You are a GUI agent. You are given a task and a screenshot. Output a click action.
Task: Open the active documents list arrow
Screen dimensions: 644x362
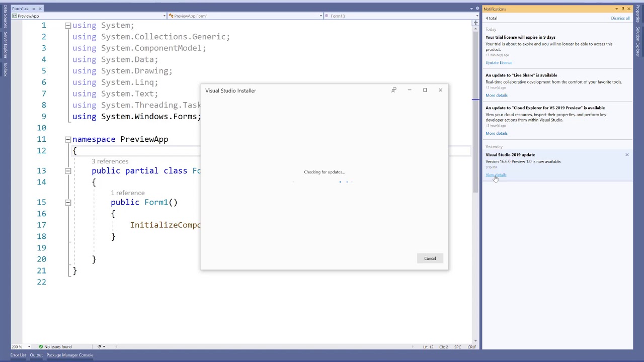471,9
